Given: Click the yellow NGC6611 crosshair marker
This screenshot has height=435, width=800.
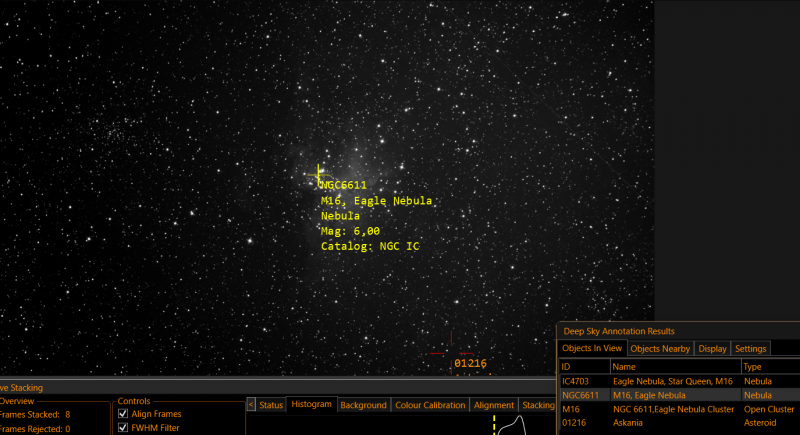Looking at the screenshot, I should click(x=318, y=175).
